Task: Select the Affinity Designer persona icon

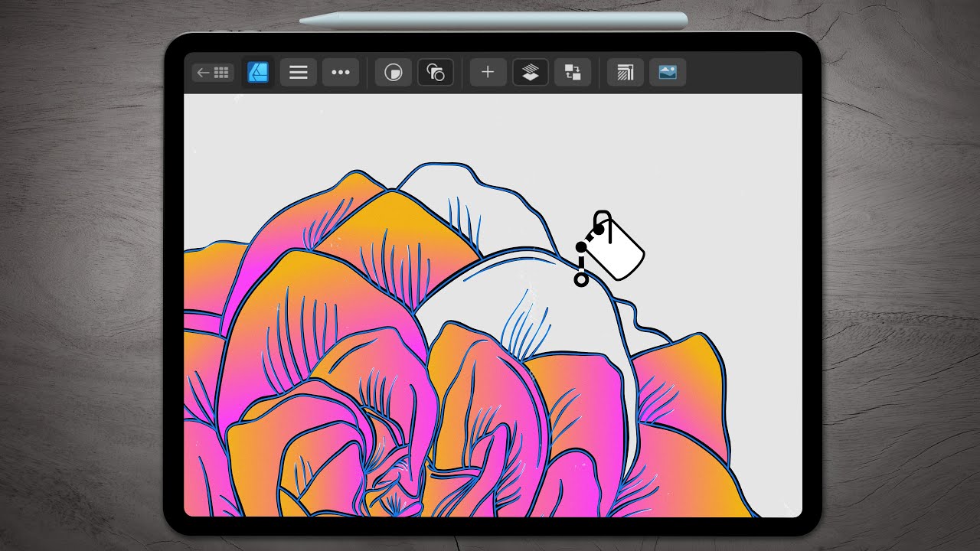Action: [258, 73]
